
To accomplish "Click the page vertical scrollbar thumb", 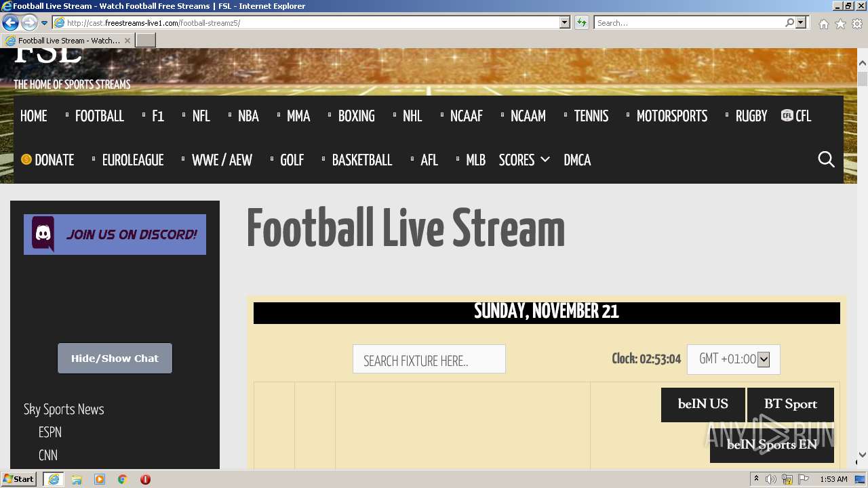I will tap(863, 79).
